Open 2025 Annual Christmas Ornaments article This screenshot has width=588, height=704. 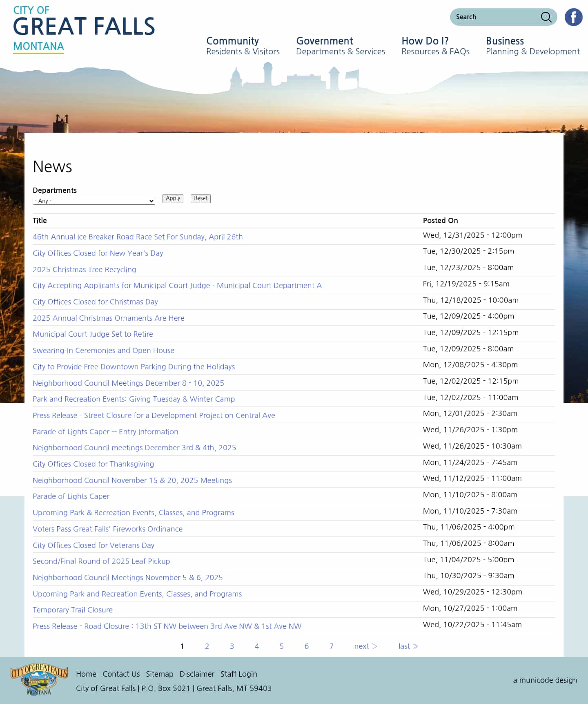108,318
